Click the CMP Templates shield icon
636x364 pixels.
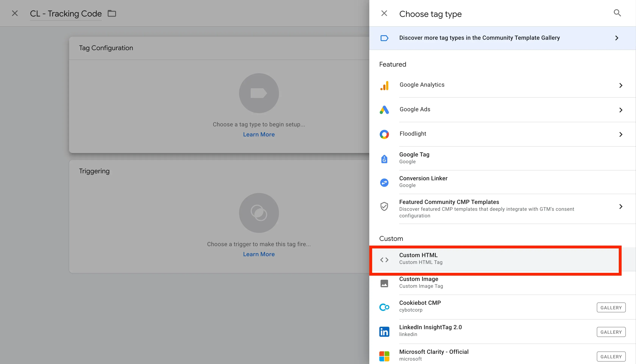[384, 207]
